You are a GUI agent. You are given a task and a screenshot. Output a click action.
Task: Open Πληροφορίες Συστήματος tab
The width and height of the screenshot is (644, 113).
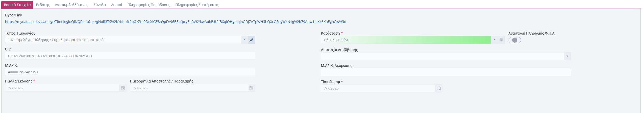pyautogui.click(x=197, y=5)
